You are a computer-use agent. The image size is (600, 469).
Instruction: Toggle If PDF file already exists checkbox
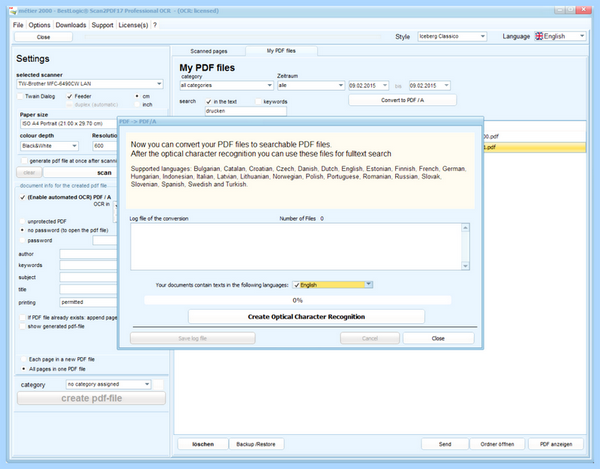click(23, 318)
